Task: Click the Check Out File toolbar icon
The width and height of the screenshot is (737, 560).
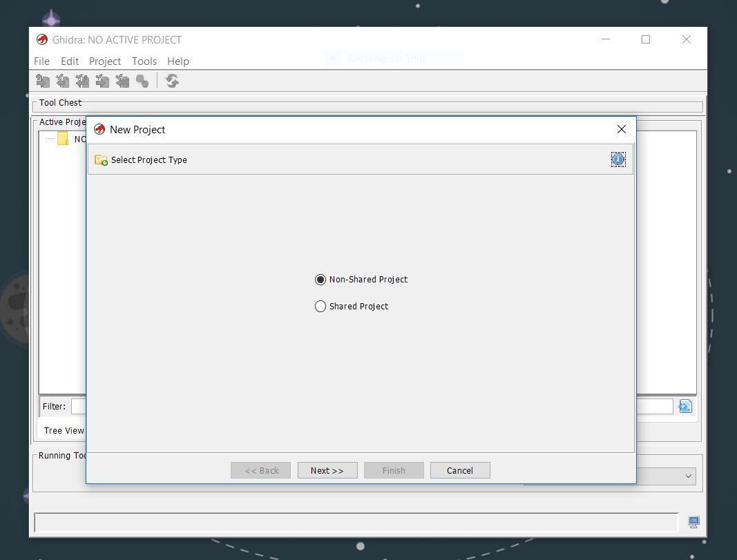Action: point(63,81)
